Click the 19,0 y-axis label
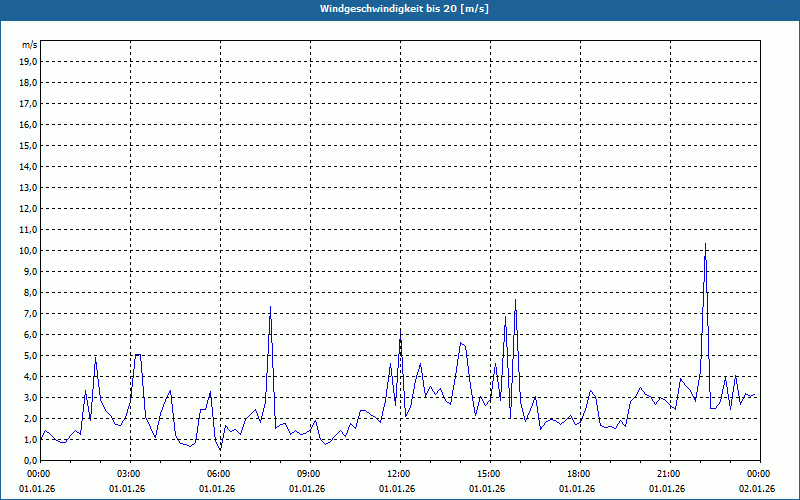 click(29, 62)
